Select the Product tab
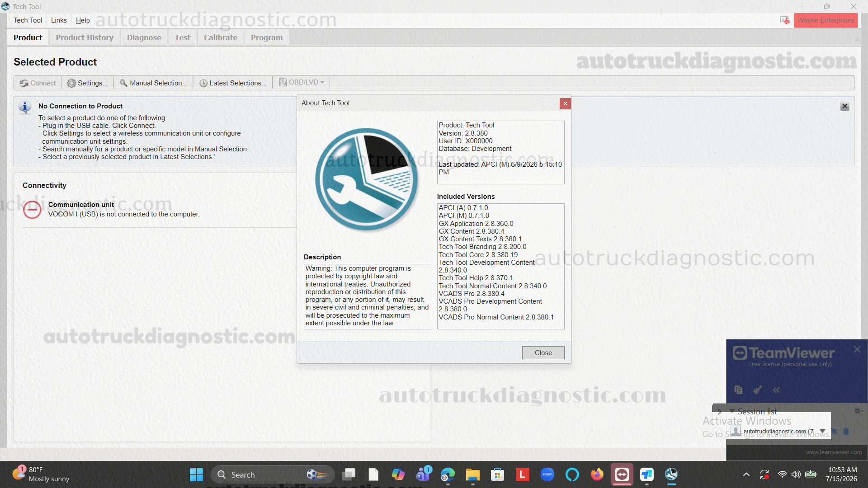 pos(28,38)
